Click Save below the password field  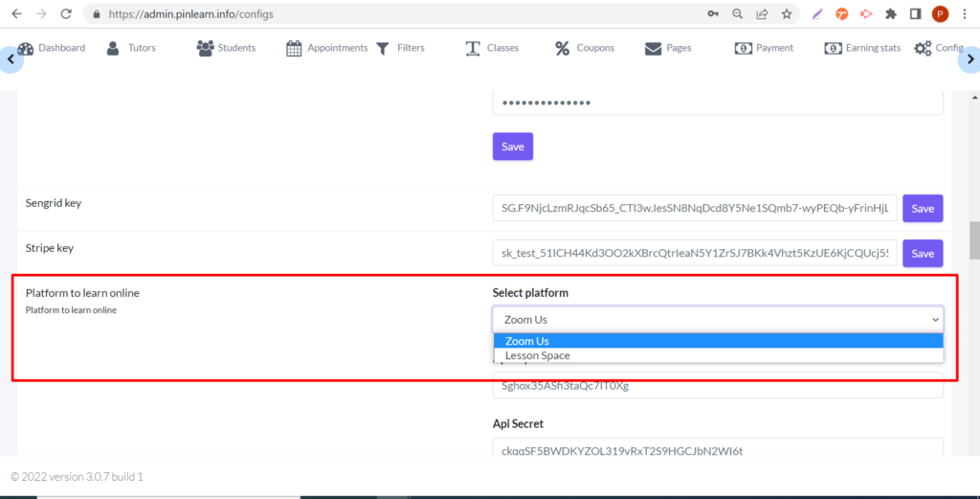[513, 147]
